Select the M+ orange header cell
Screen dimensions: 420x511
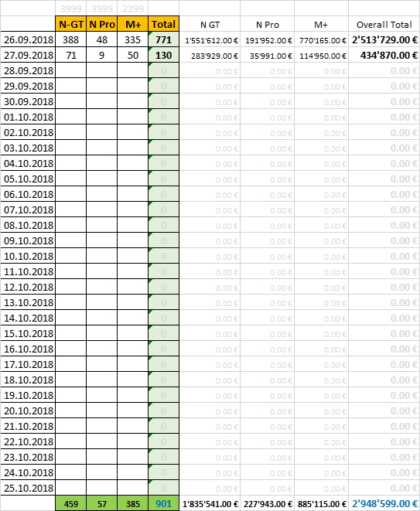[133, 24]
